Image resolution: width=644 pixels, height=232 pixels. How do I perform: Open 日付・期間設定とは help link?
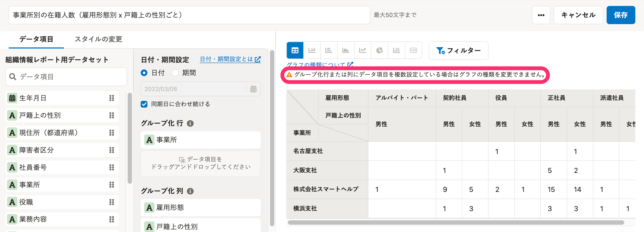230,59
